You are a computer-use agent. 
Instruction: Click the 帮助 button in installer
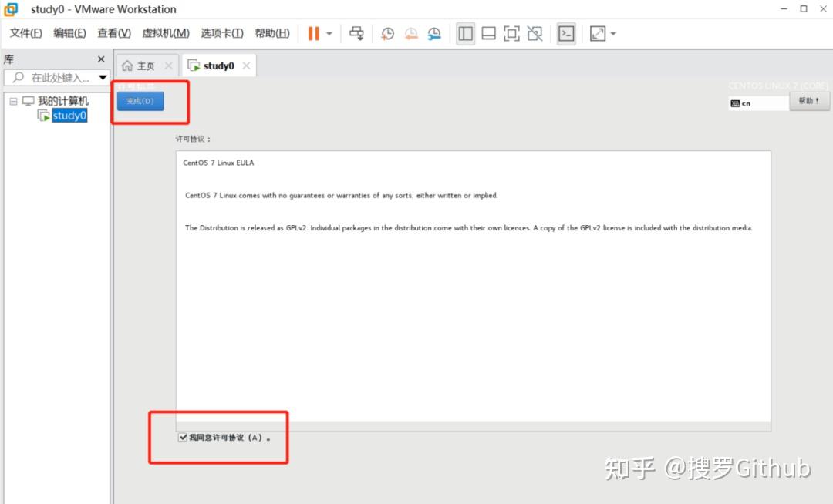click(809, 101)
